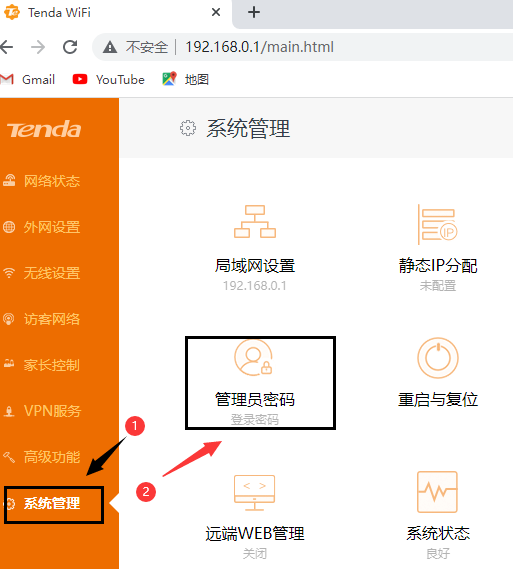Click the not-secure warning triangle icon
513x569 pixels.
tap(110, 47)
